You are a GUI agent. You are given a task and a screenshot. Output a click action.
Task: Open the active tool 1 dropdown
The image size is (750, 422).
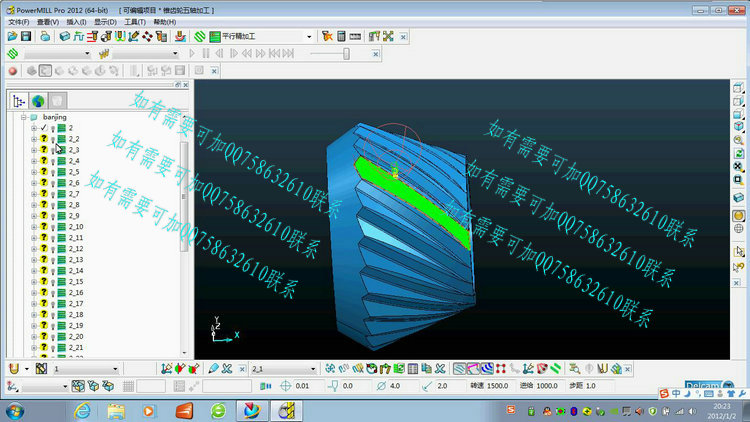(115, 369)
